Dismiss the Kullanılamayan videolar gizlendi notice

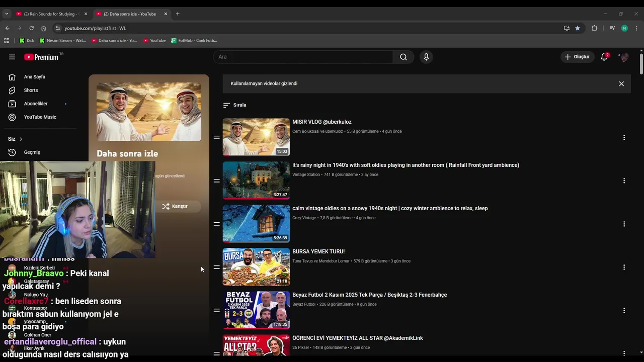coord(621,84)
